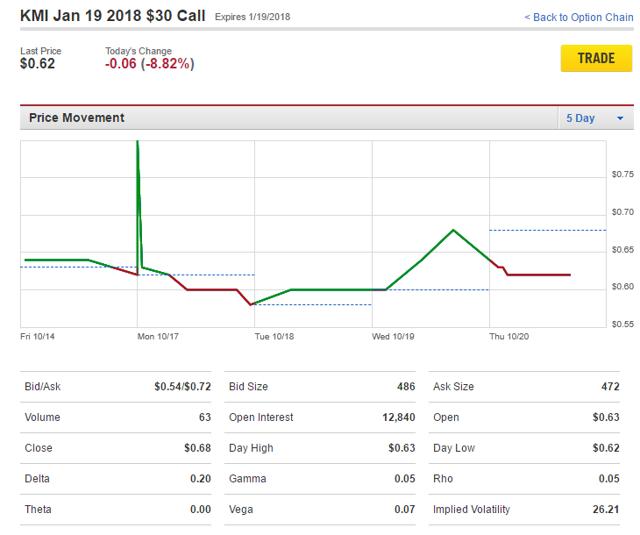
Task: Click the Open Interest label
Action: click(x=261, y=417)
